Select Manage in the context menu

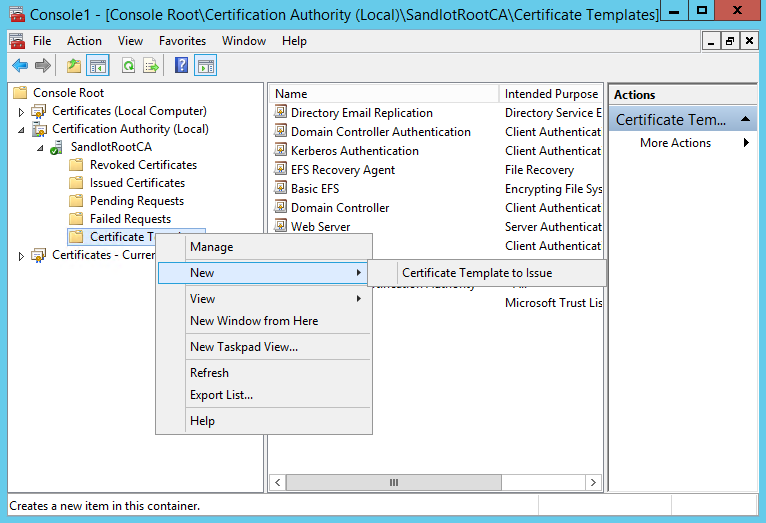click(212, 247)
